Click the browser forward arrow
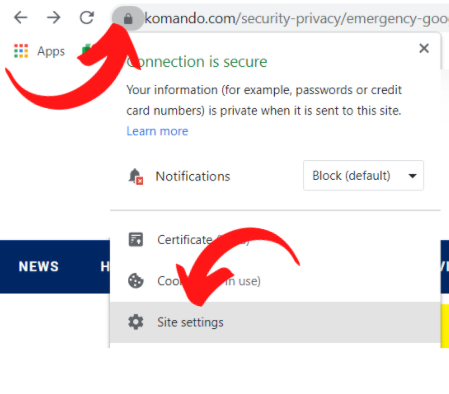449x394 pixels. (54, 17)
